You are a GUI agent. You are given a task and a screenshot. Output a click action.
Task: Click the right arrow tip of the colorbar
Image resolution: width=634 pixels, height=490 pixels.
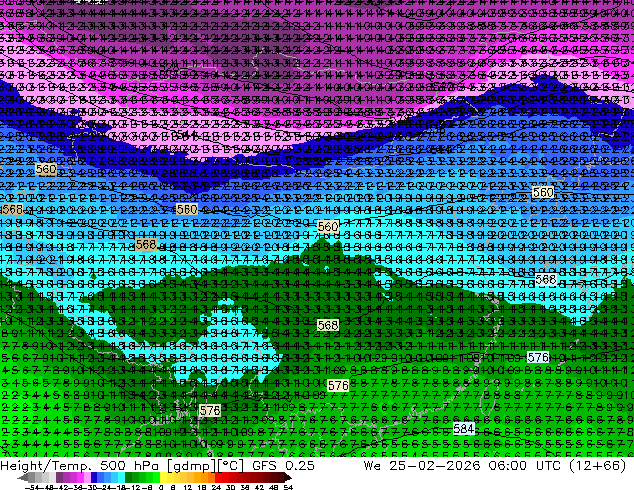click(x=290, y=477)
